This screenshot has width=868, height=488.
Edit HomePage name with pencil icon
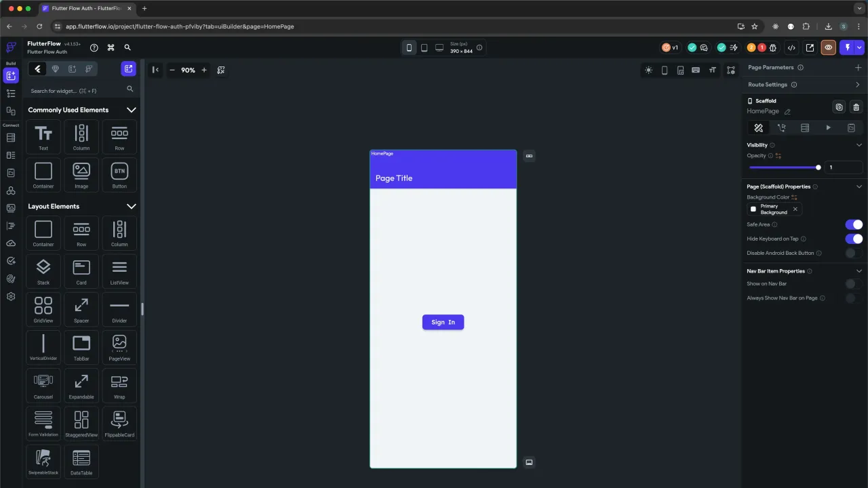[x=787, y=112]
